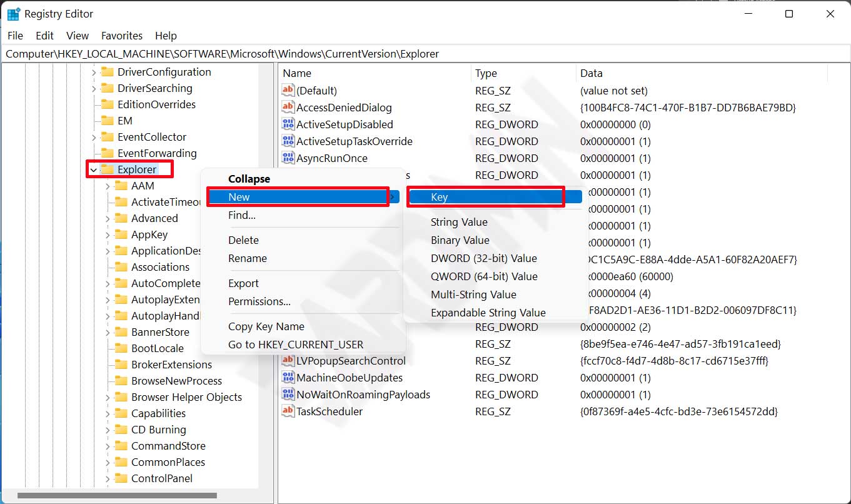This screenshot has height=504, width=851.
Task: Click the folder icon of Explorer key
Action: click(x=107, y=169)
